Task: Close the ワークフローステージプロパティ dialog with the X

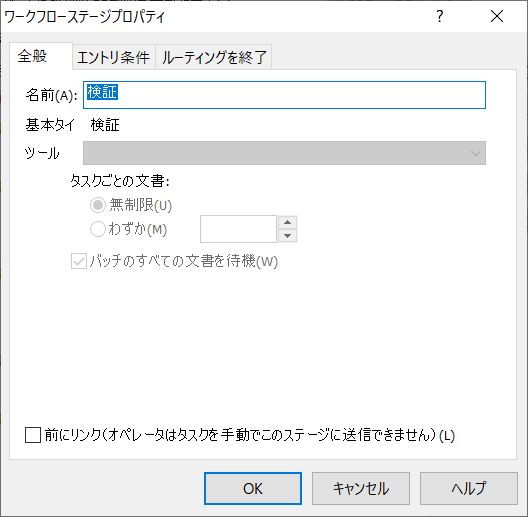Action: (x=497, y=16)
